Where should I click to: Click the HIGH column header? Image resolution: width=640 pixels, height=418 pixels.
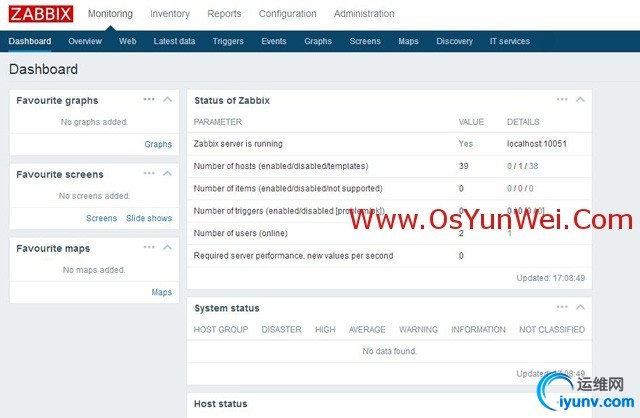point(325,329)
